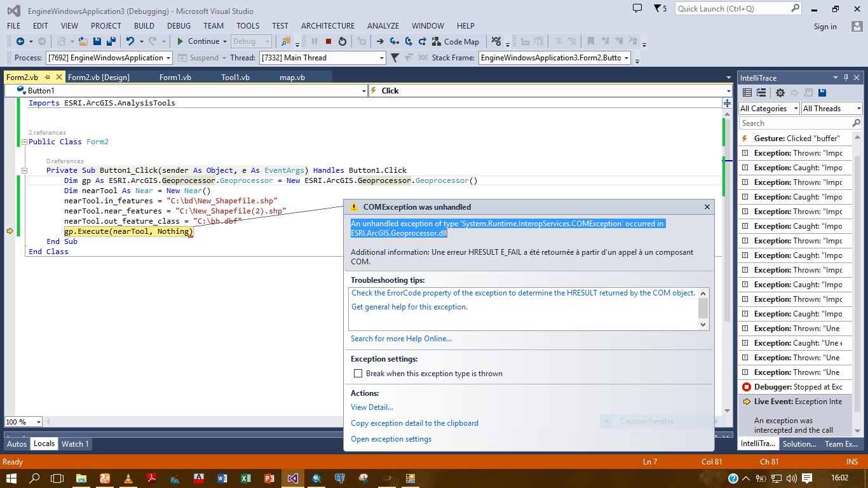
Task: Click the troubleshooting tips scrollbar down arrow
Action: 703,324
